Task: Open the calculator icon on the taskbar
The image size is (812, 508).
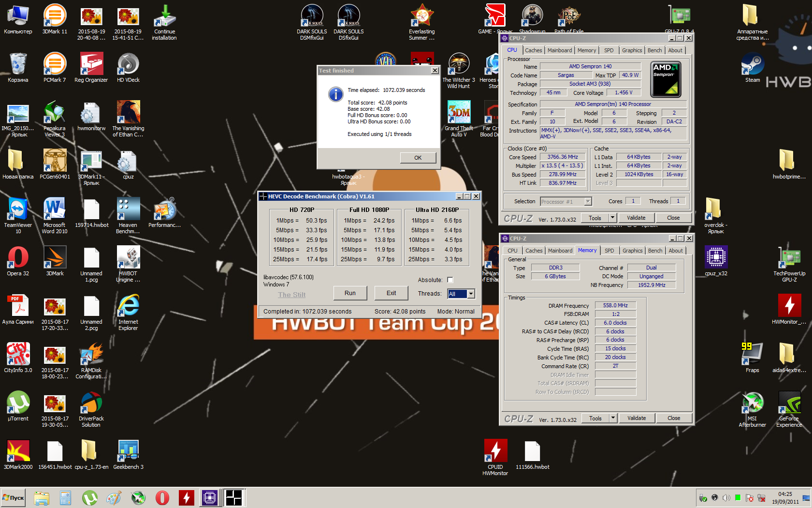Action: click(x=65, y=498)
